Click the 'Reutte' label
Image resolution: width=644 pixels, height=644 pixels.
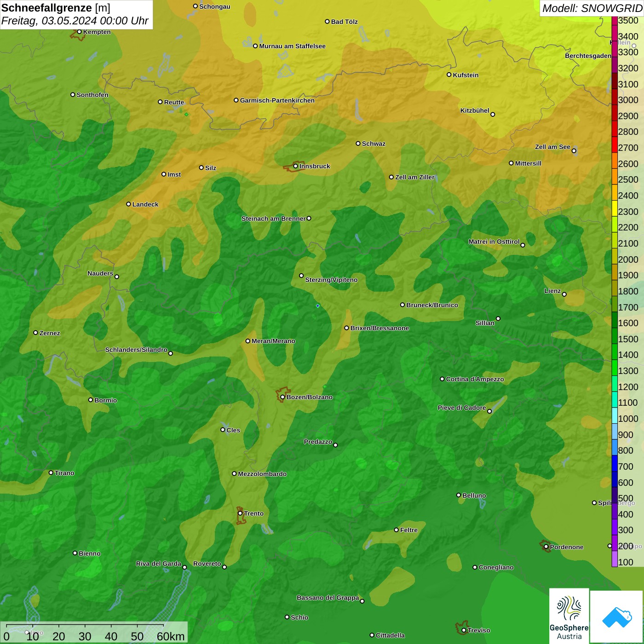(174, 102)
